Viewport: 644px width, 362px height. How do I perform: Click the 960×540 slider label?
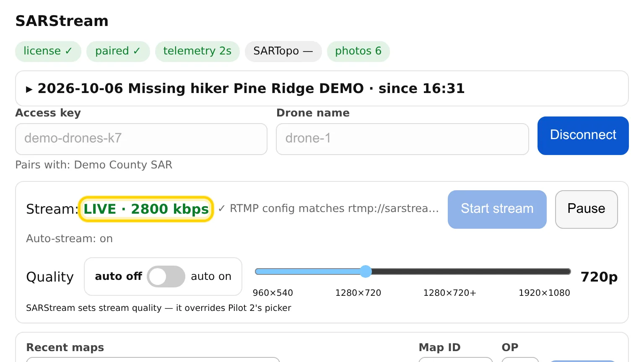point(273,293)
